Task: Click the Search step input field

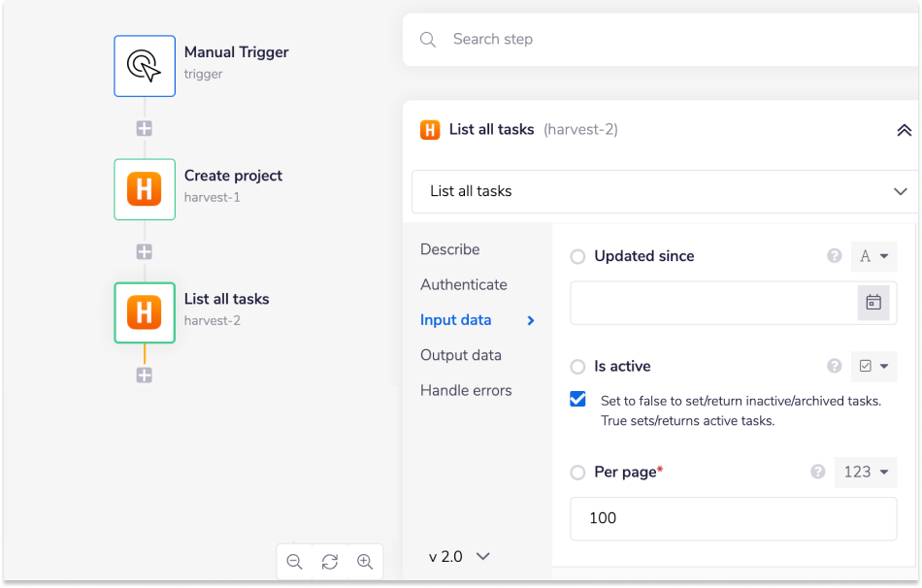Action: (660, 40)
